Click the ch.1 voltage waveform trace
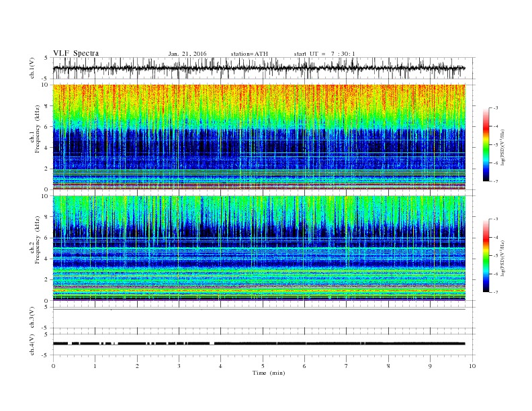This screenshot has height=411, width=532. tap(259, 68)
